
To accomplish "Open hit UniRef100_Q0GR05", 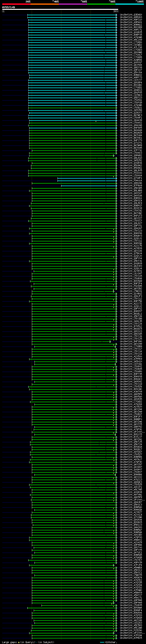I will (131, 32).
